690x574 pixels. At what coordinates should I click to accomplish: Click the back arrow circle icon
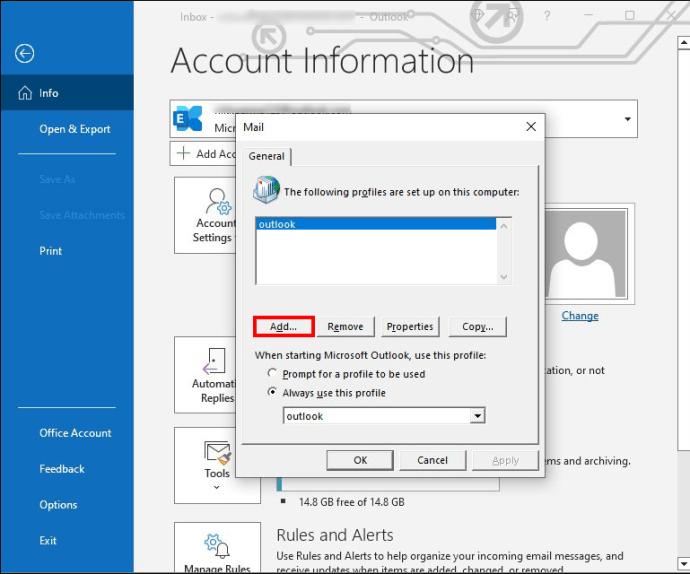[24, 54]
